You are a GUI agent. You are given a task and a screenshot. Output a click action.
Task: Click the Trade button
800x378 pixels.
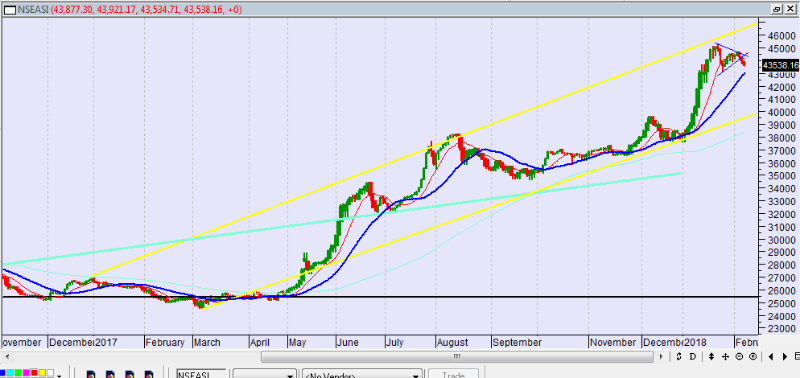(x=453, y=374)
